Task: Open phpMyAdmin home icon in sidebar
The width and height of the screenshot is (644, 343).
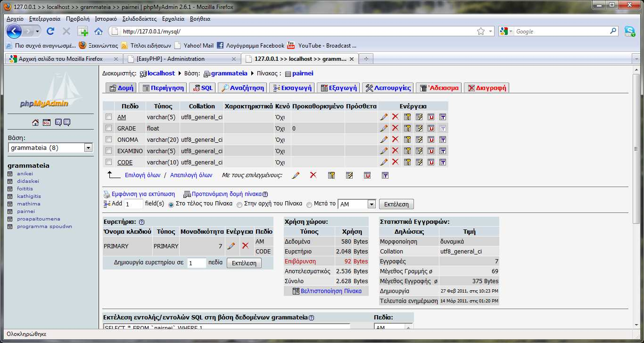Action: click(x=35, y=122)
